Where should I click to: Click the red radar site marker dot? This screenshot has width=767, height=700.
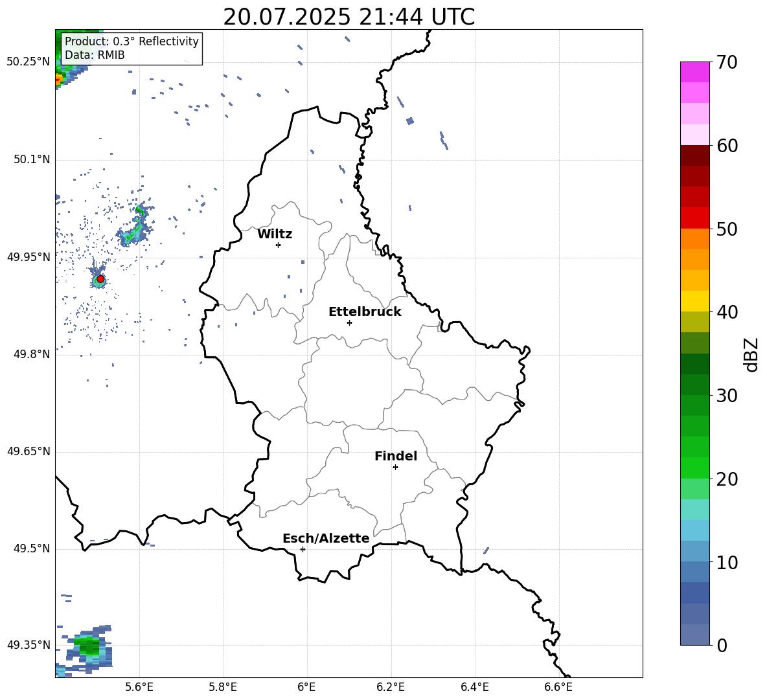click(x=100, y=278)
